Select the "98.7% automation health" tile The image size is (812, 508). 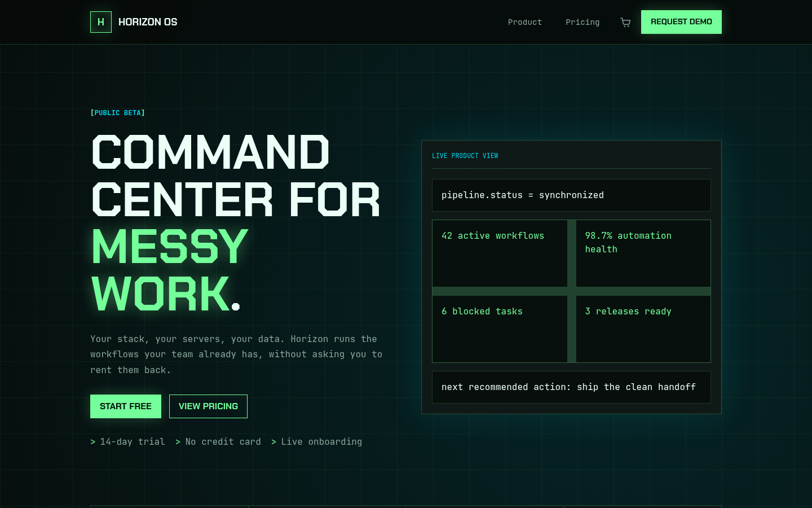click(643, 253)
